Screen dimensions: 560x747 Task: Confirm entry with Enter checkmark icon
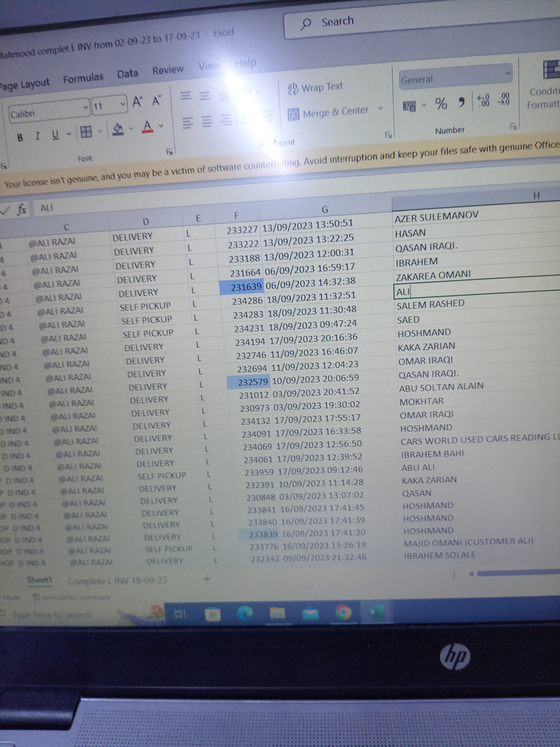(x=5, y=211)
